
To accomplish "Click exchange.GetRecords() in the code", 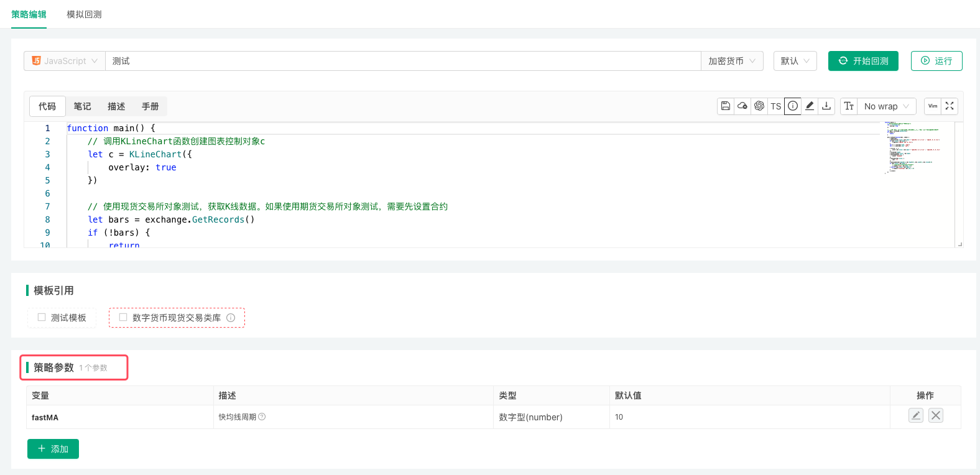I will (x=200, y=219).
